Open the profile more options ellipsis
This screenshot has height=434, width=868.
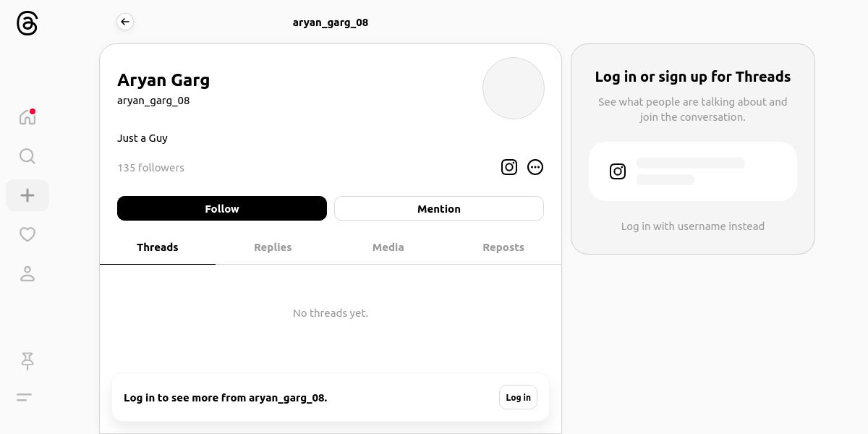(x=535, y=167)
